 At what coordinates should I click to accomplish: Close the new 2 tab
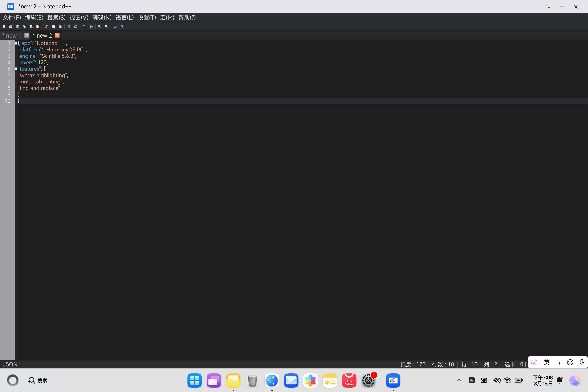(57, 35)
